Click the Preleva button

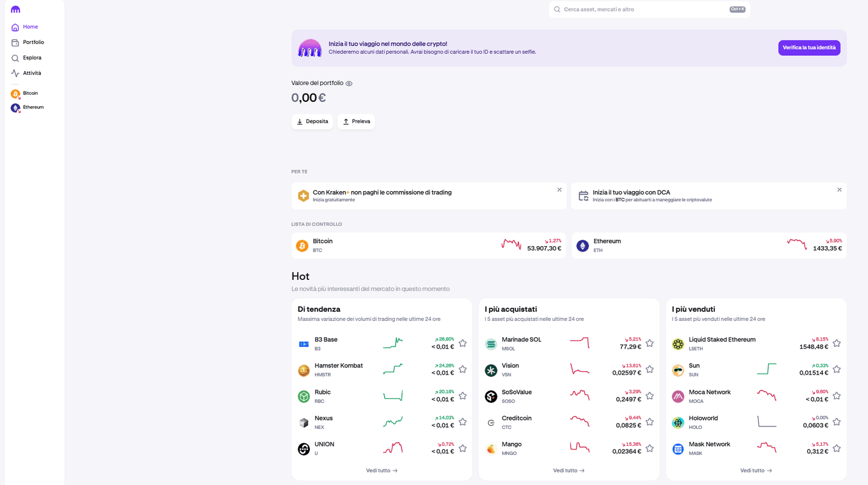pos(356,121)
